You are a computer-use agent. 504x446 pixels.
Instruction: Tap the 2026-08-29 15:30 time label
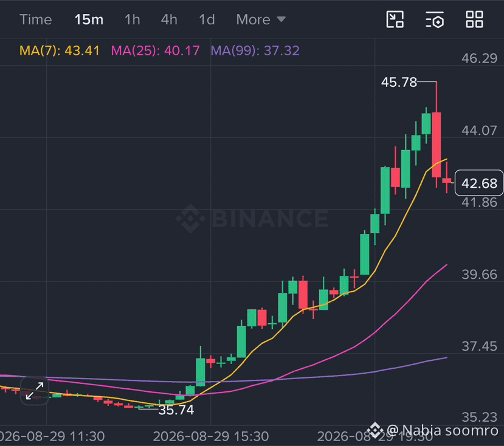[211, 436]
